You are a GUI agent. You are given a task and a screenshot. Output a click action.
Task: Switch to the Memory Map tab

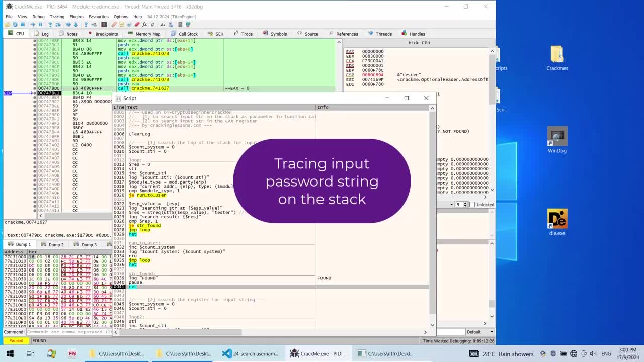144,34
